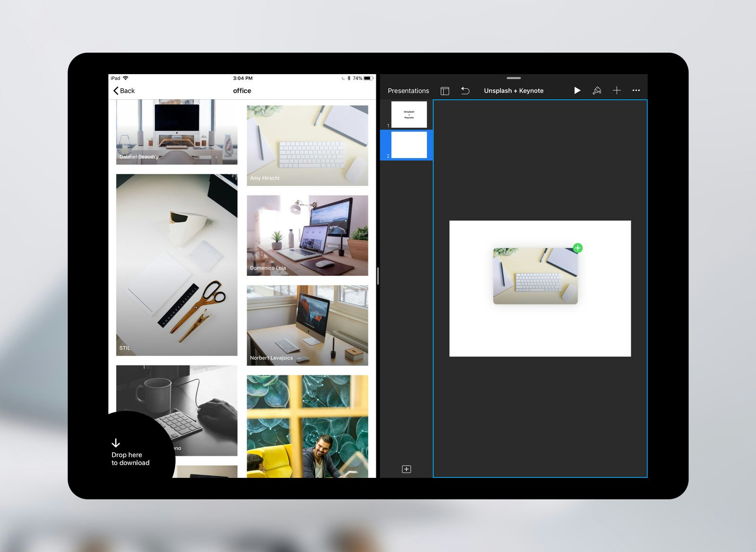Viewport: 756px width, 552px height.
Task: Select slide 2 in the navigator
Action: click(x=408, y=145)
